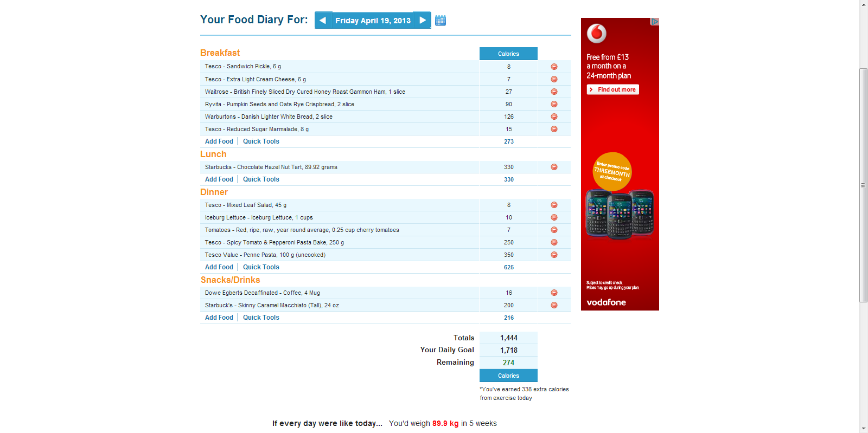Open the calendar date picker icon
This screenshot has width=868, height=433.
point(441,21)
